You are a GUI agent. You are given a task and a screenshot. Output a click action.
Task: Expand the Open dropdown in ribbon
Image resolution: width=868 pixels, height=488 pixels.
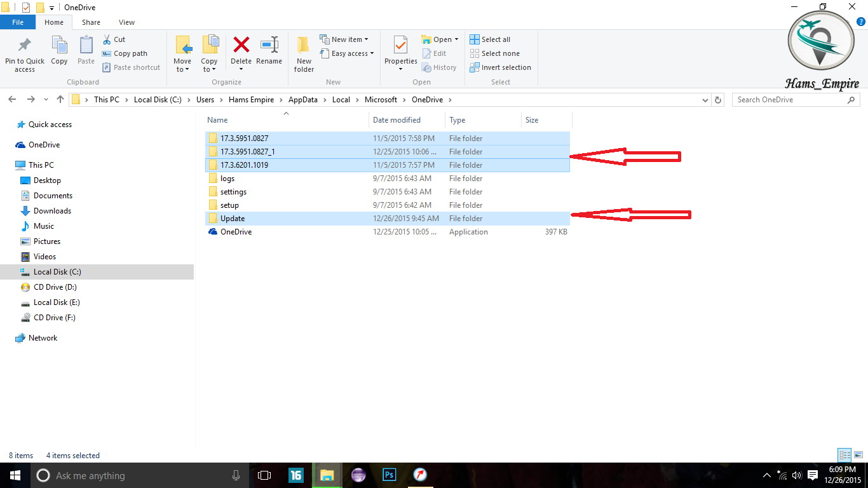tap(440, 39)
